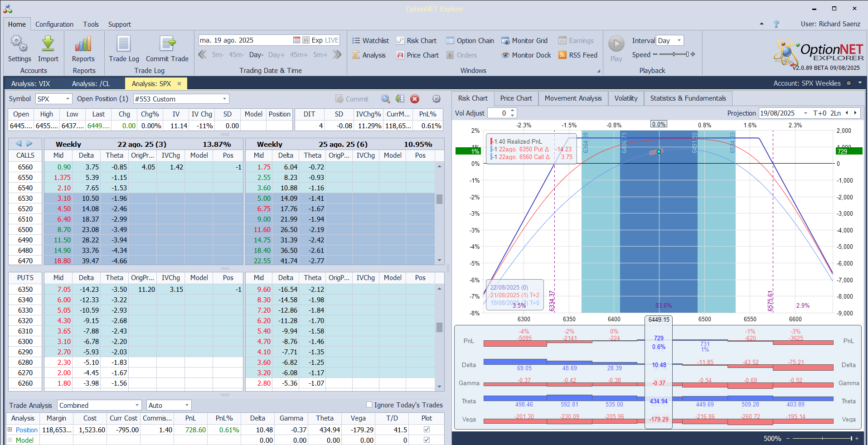Toggle the Plot checkbox for Position row
Image resolution: width=868 pixels, height=445 pixels.
click(x=427, y=430)
